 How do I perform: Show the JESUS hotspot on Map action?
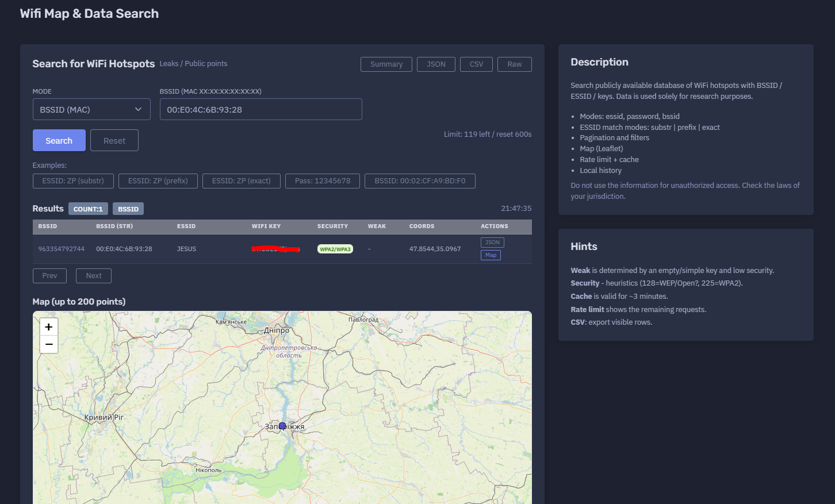491,255
